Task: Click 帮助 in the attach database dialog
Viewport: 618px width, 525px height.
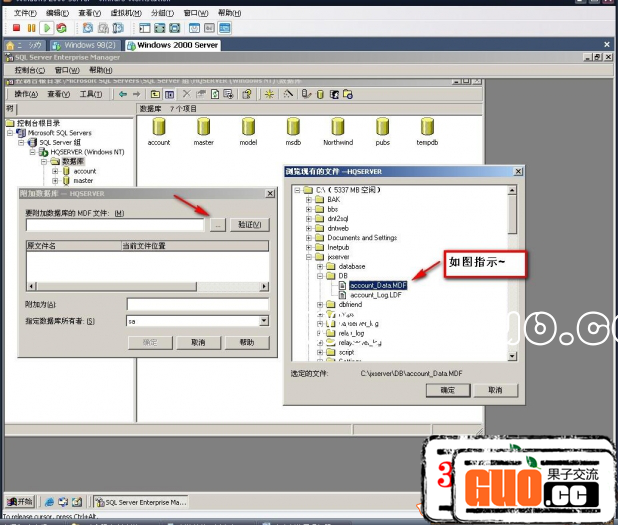Action: 247,343
